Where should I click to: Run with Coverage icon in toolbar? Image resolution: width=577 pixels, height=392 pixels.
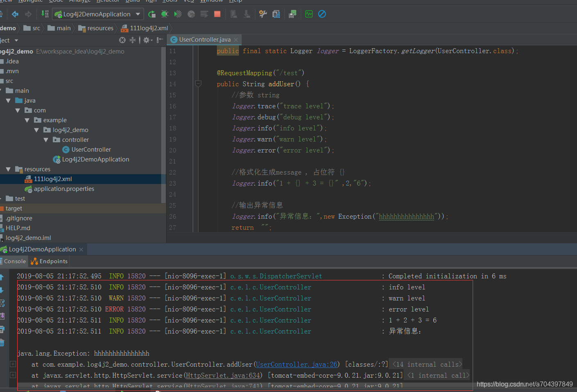click(178, 14)
